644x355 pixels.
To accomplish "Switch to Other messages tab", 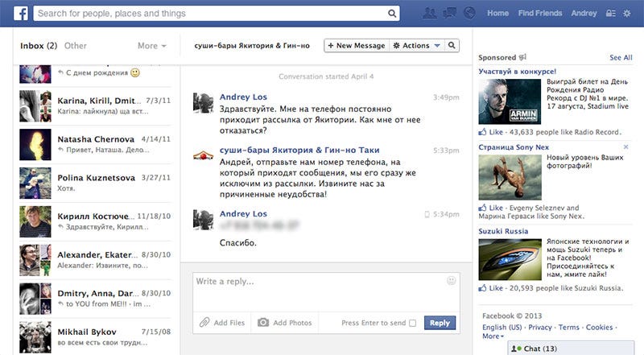I will [x=75, y=46].
